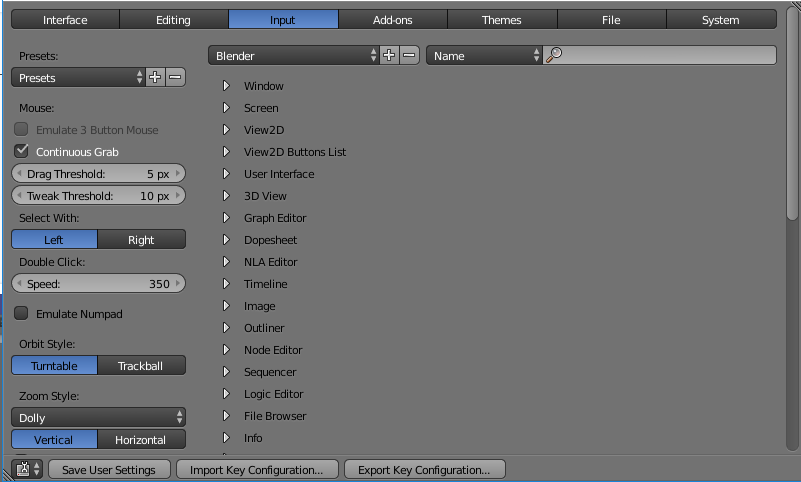This screenshot has height=482, width=801.
Task: Open the editor type selector icon
Action: point(28,469)
